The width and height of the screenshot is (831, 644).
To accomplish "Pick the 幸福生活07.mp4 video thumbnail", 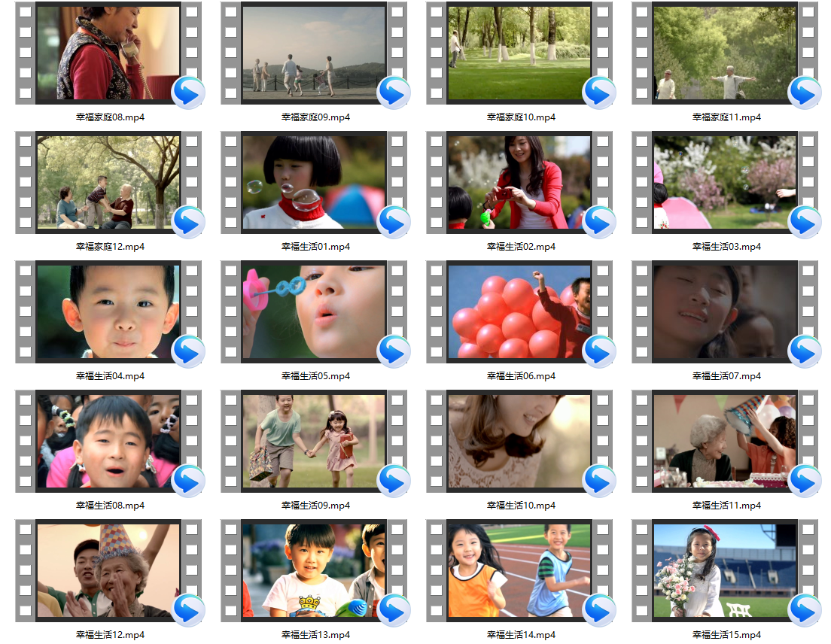I will pos(725,311).
